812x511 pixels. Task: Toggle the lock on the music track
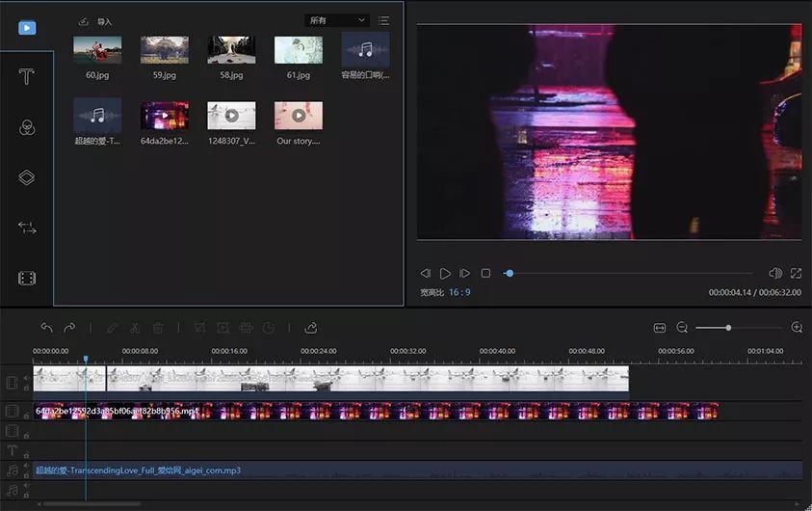click(26, 476)
